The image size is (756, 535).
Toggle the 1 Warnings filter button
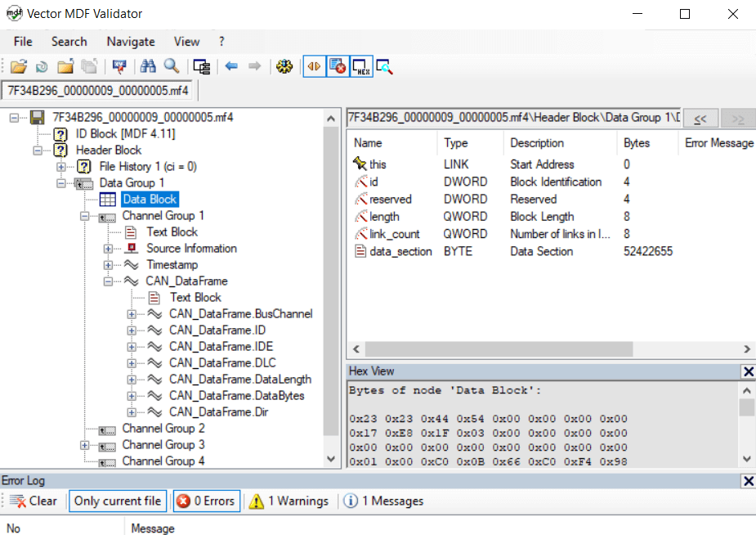coord(289,501)
